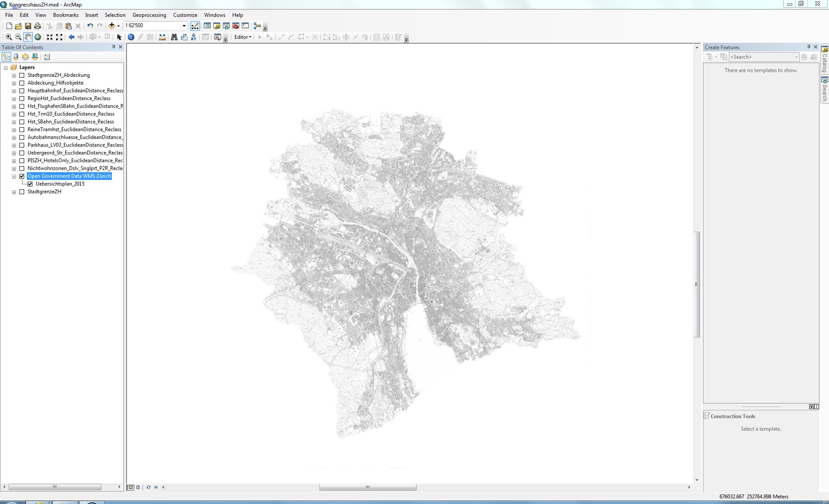Image resolution: width=829 pixels, height=504 pixels.
Task: Click the horizontal scrollbar of map view
Action: [x=368, y=487]
